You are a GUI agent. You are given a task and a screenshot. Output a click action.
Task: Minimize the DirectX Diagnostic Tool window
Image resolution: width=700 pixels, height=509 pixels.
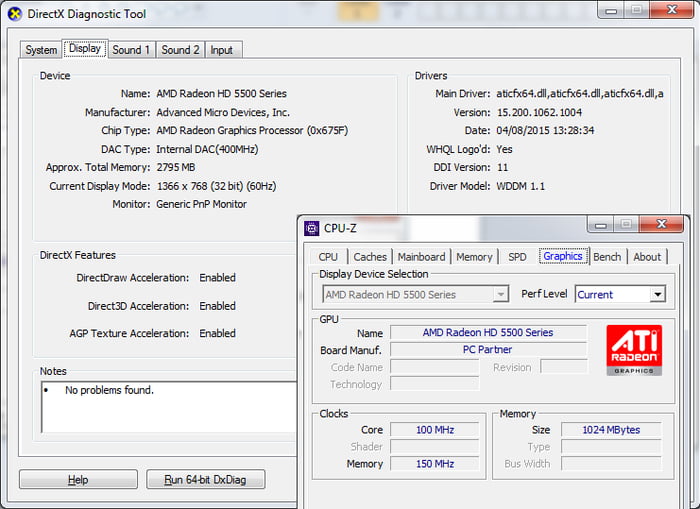tap(611, 10)
